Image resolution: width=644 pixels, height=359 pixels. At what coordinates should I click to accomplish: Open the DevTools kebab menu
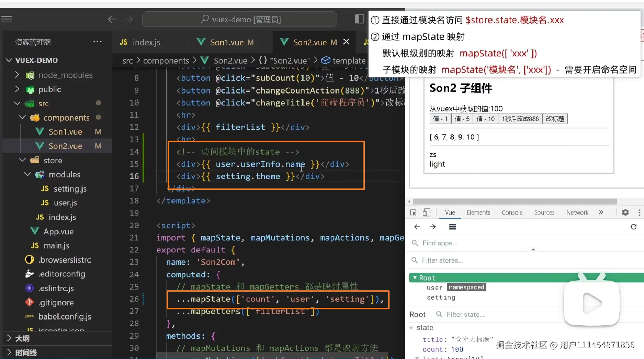pos(639,213)
